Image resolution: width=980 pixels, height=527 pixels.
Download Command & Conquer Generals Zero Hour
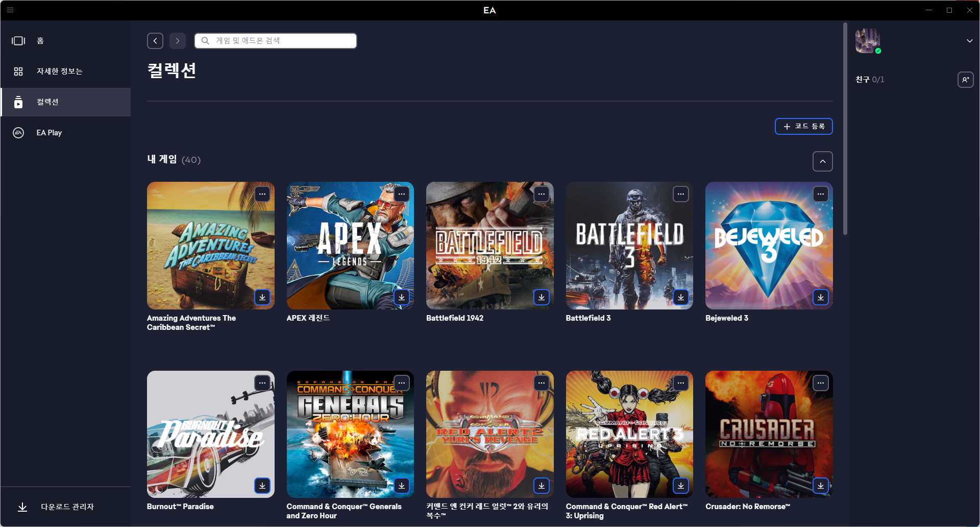click(x=402, y=485)
